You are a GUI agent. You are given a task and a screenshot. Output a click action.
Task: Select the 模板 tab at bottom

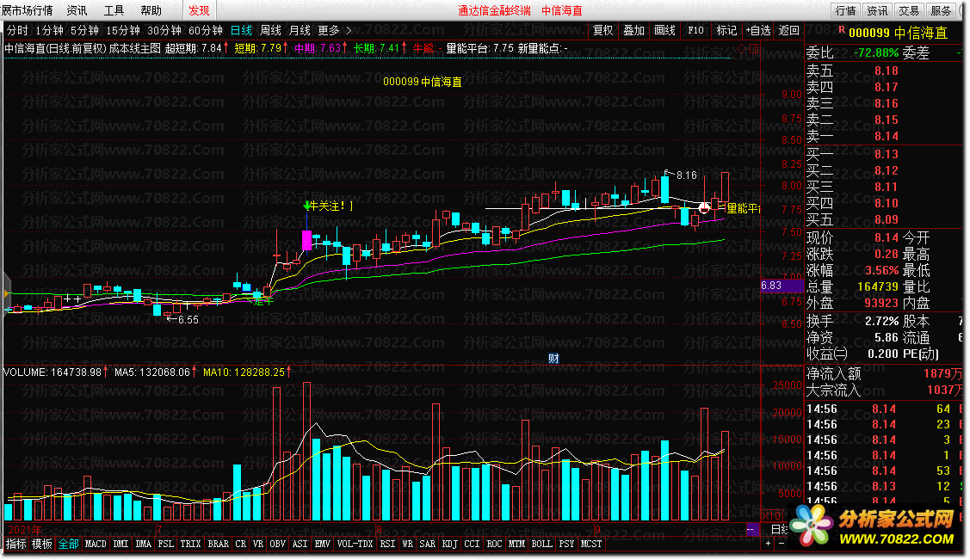click(42, 544)
